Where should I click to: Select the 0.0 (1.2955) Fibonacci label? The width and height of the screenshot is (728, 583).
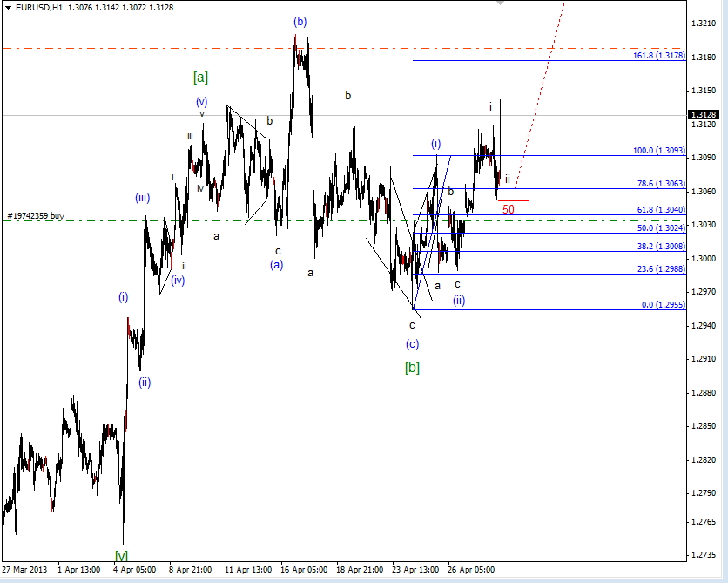click(x=664, y=305)
